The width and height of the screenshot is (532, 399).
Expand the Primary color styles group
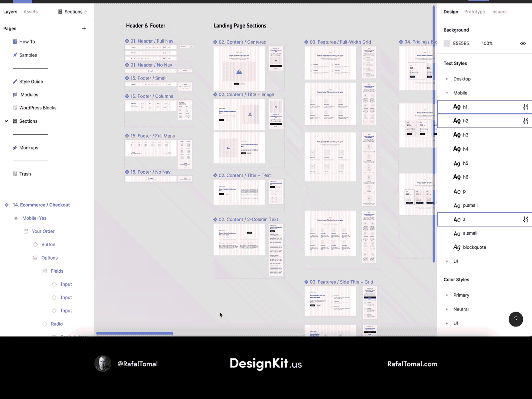point(447,295)
